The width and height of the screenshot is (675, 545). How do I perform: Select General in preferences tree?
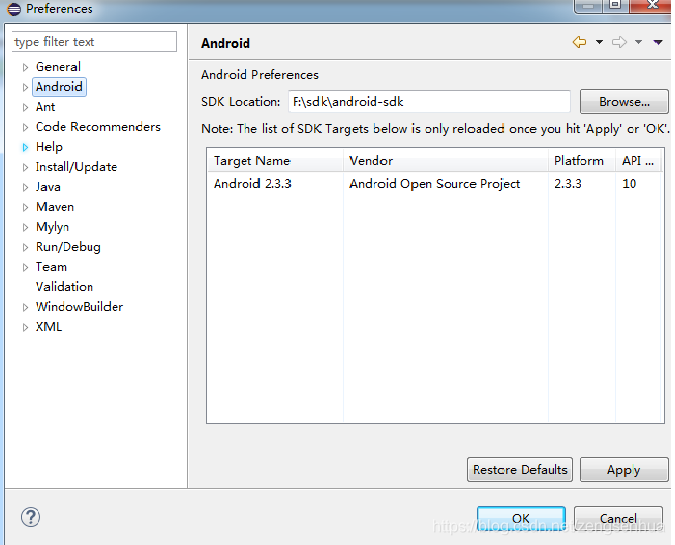58,67
